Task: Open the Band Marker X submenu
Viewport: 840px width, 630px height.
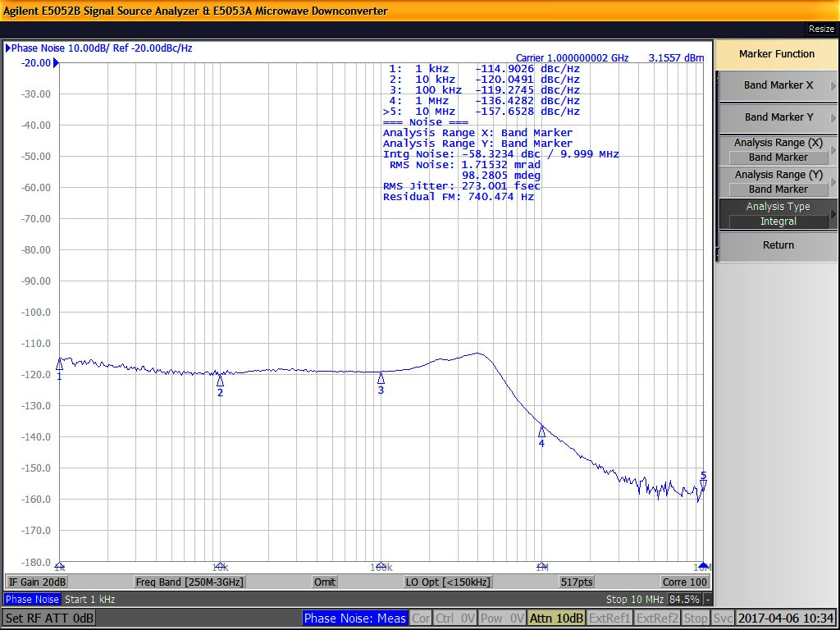Action: tap(778, 85)
